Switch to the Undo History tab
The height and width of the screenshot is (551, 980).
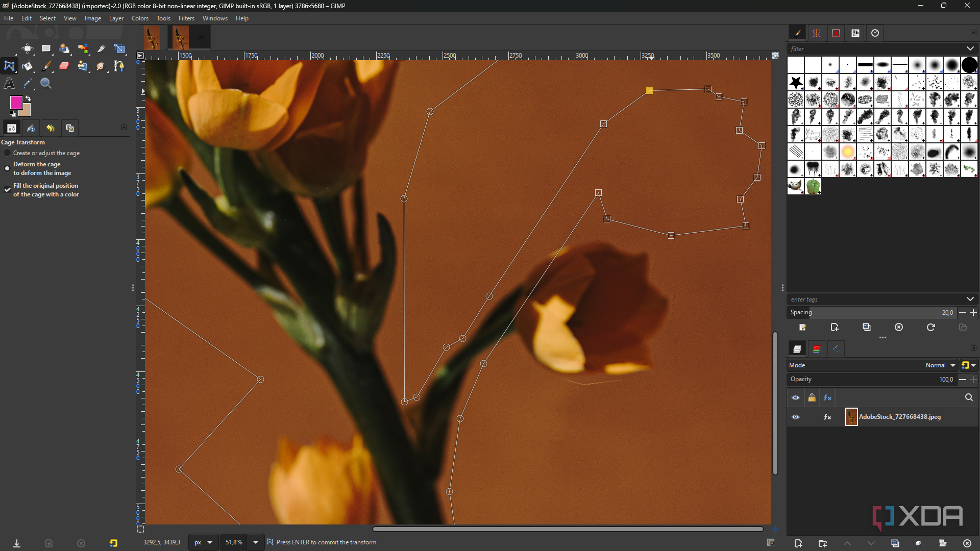[x=50, y=128]
